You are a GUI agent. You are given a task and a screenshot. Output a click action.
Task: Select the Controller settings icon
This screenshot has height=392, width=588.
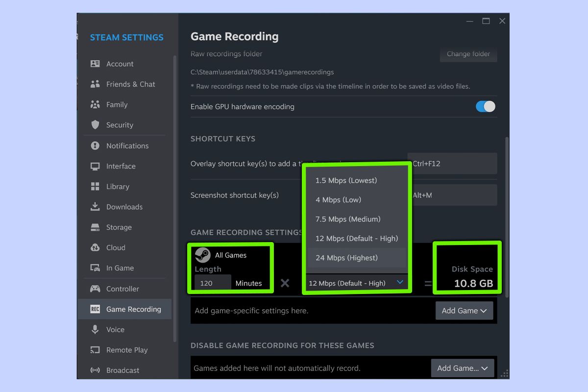coord(95,289)
